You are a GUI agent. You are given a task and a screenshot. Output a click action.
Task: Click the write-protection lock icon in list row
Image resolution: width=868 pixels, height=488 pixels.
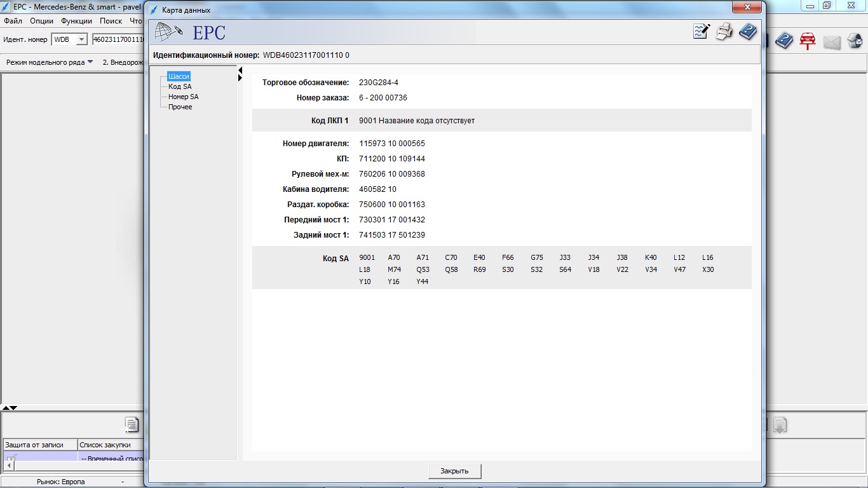10,457
